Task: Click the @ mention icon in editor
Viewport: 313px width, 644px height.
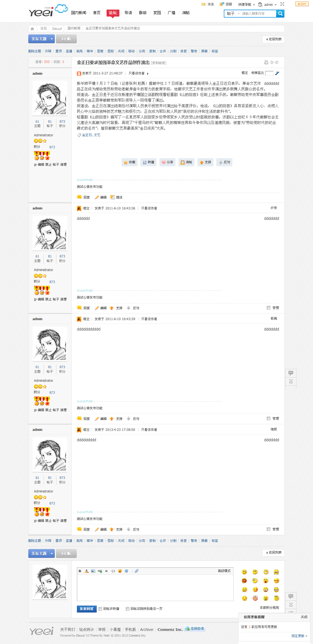Action: pyautogui.click(x=127, y=571)
